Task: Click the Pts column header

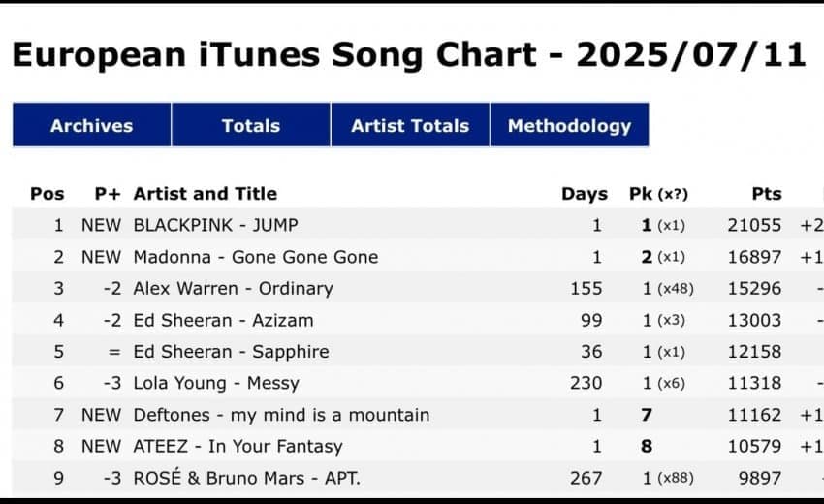Action: coord(767,194)
